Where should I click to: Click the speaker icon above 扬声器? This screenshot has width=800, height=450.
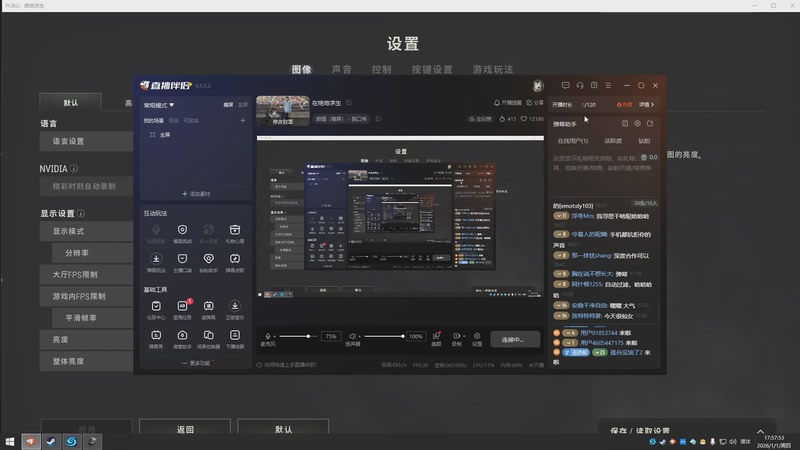pos(352,336)
